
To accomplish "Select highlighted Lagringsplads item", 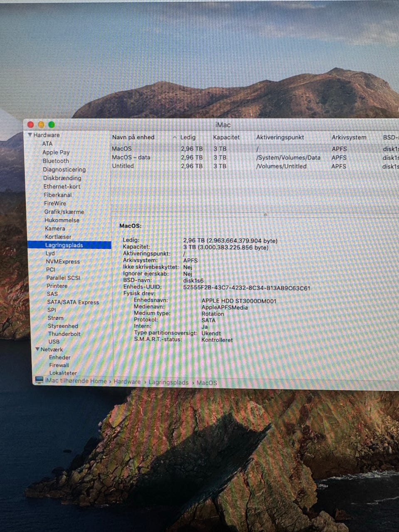I will (69, 245).
